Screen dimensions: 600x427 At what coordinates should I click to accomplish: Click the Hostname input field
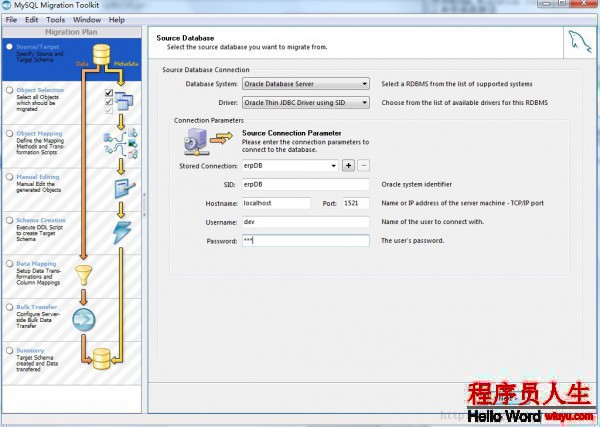click(276, 203)
